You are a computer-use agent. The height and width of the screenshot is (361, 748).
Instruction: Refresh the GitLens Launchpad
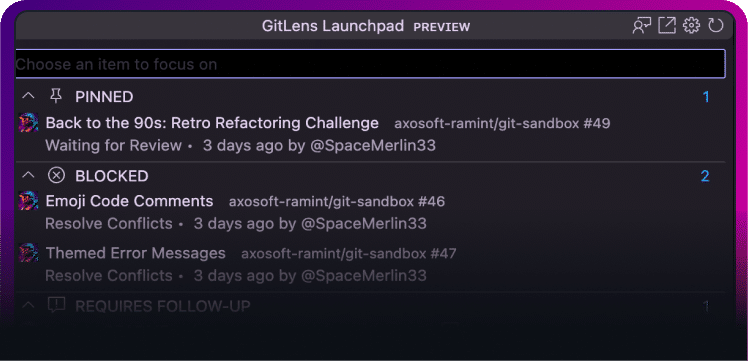click(x=716, y=25)
